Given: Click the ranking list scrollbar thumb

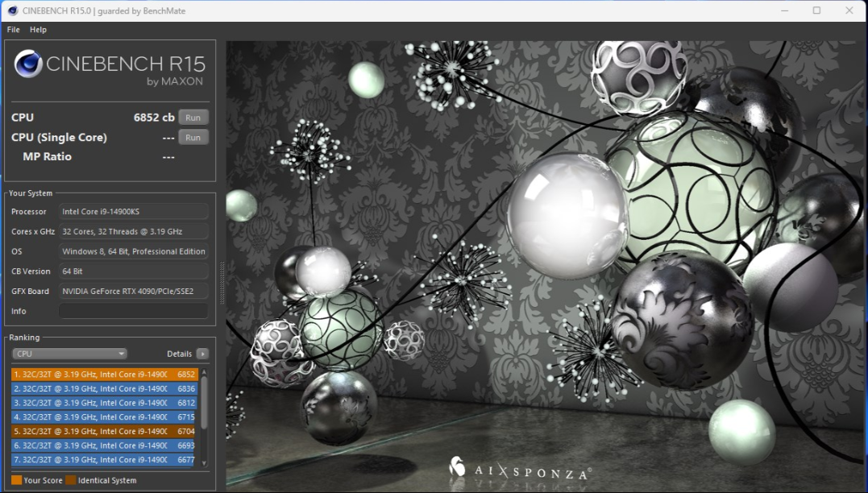Looking at the screenshot, I should pyautogui.click(x=204, y=402).
